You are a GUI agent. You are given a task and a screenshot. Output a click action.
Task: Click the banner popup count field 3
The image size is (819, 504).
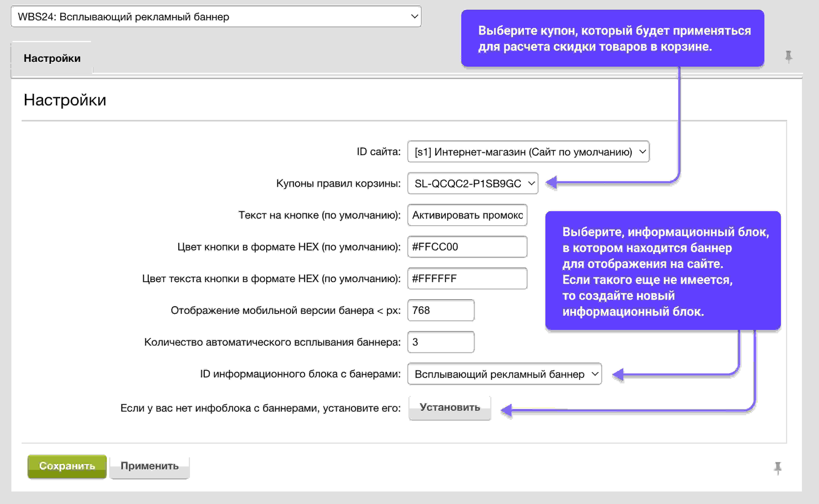441,342
